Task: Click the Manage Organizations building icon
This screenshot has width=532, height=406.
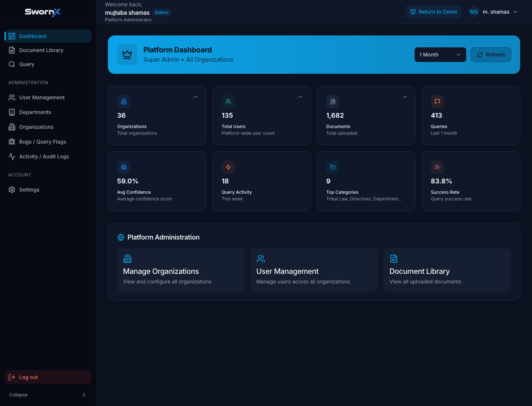Action: (127, 259)
